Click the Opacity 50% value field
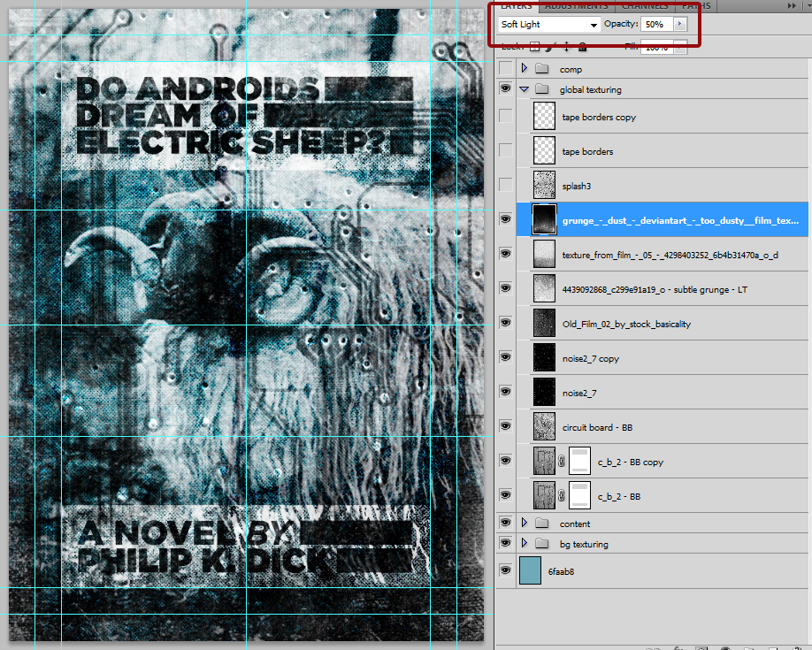The height and width of the screenshot is (650, 812). [x=656, y=25]
